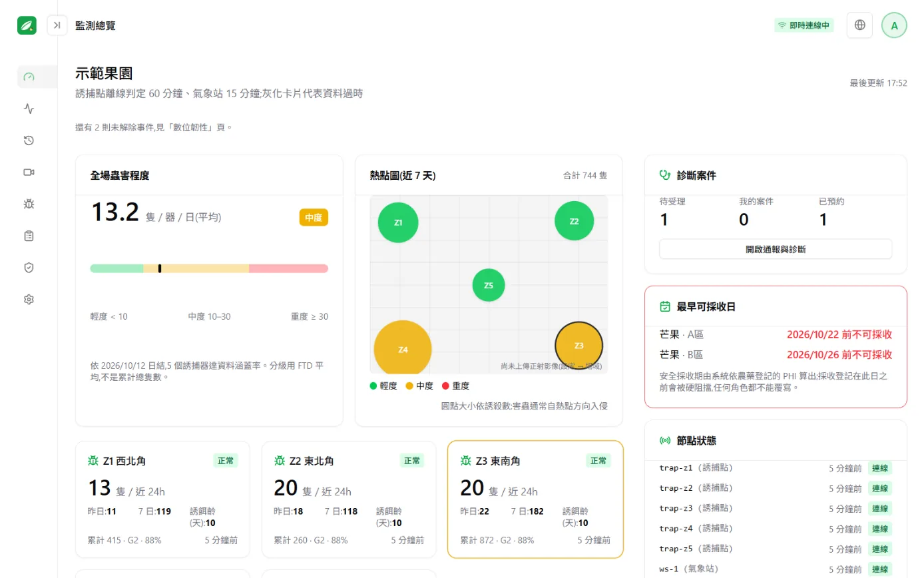Click the ws-1 weather station row
This screenshot has height=578, width=924.
tap(776, 569)
